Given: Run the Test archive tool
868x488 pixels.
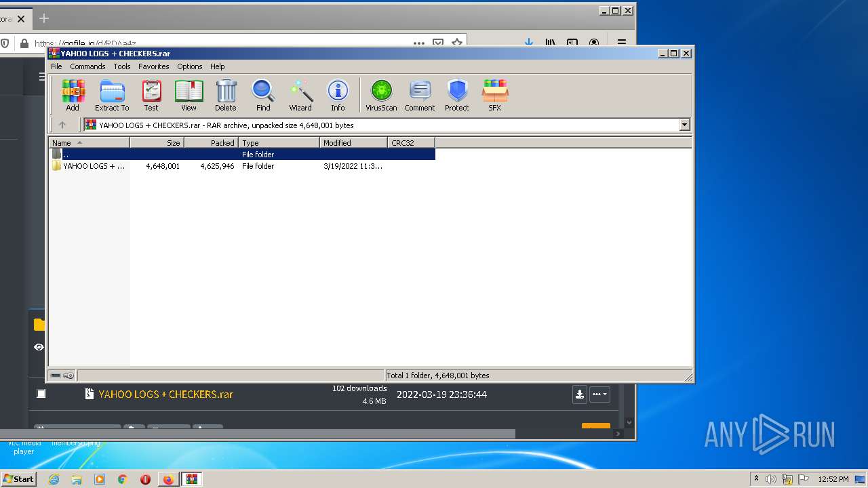Looking at the screenshot, I should tap(151, 95).
